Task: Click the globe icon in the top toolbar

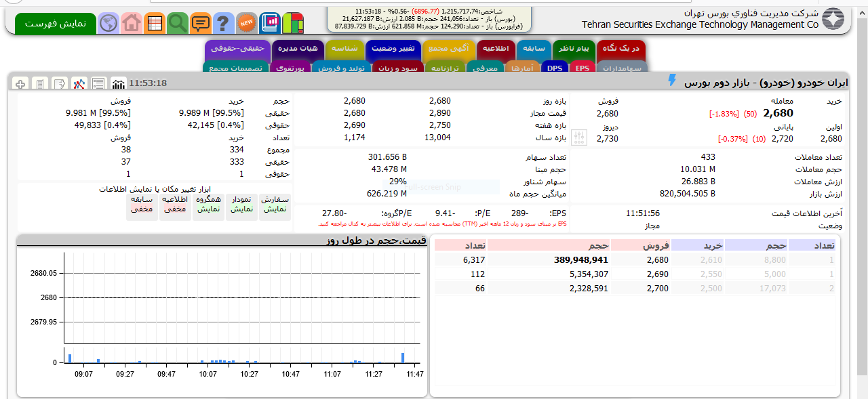Action: click(108, 23)
